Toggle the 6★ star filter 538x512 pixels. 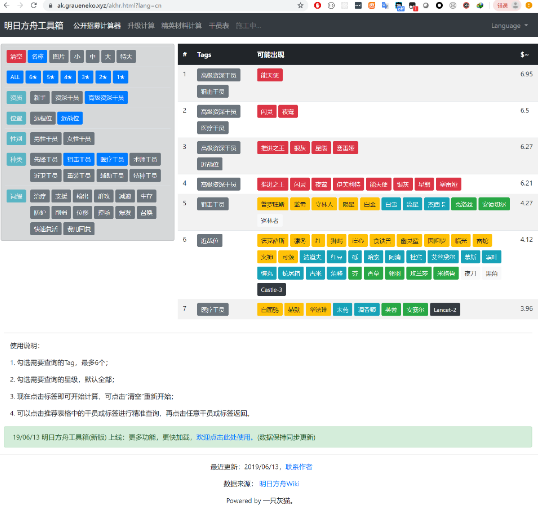point(33,77)
